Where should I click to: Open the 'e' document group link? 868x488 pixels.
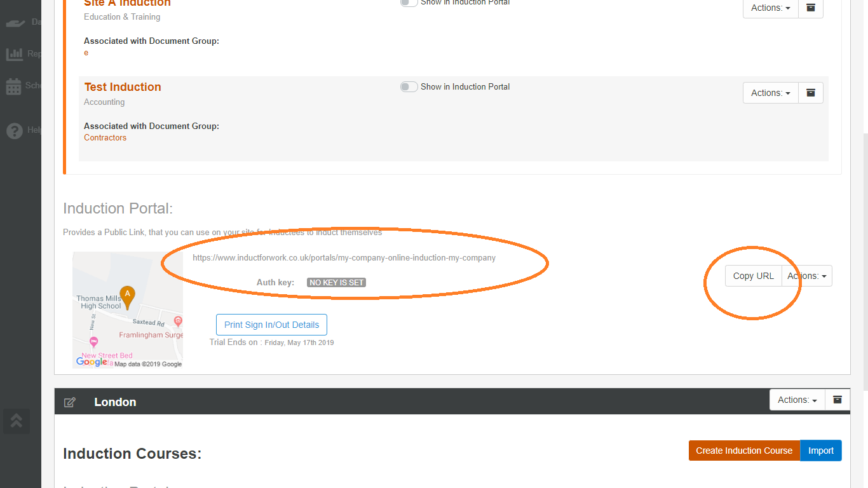point(86,53)
